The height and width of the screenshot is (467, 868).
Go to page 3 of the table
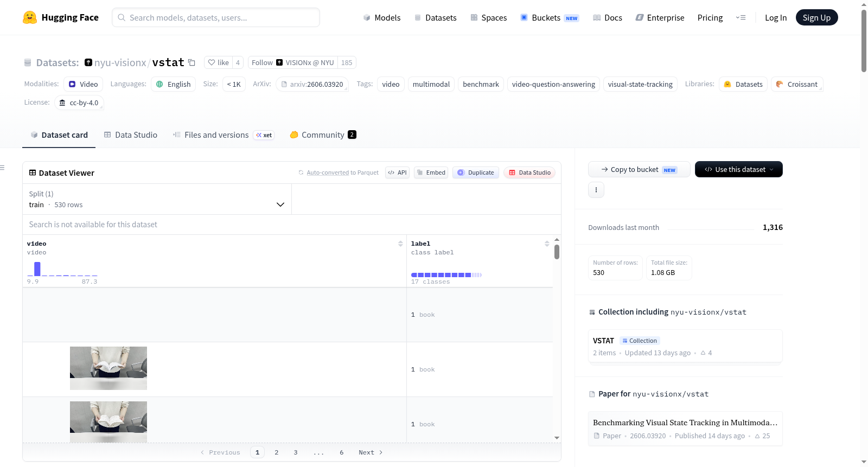tap(296, 452)
